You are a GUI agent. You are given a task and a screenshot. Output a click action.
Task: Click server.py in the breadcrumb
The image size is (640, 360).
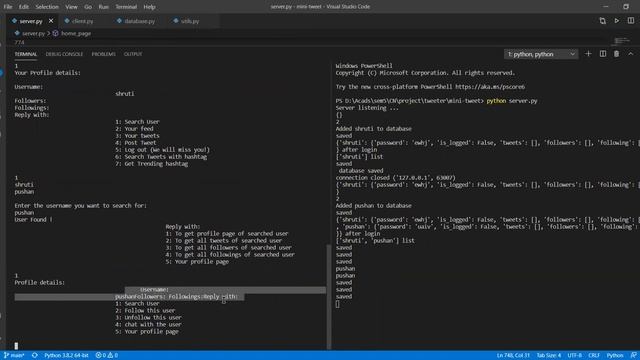(33, 33)
